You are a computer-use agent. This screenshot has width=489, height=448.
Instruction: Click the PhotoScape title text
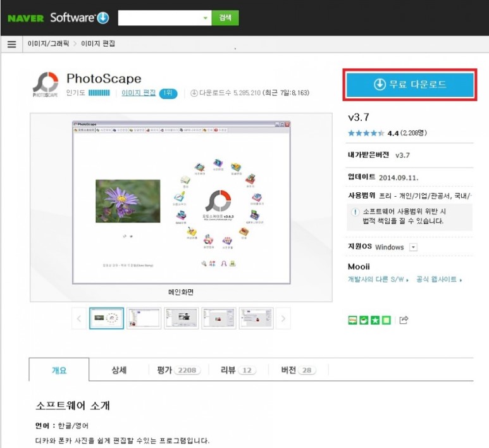point(104,78)
